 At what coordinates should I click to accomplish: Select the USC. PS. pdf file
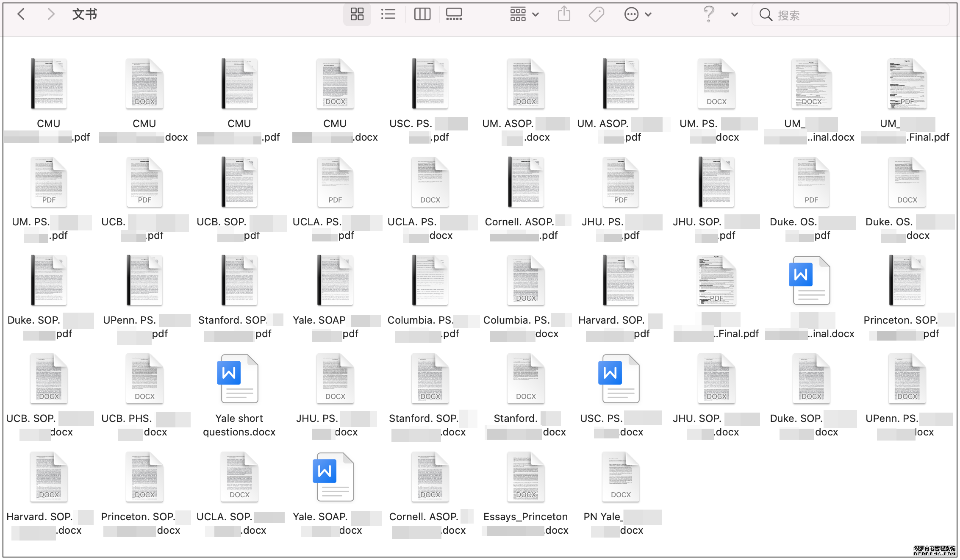pyautogui.click(x=430, y=84)
